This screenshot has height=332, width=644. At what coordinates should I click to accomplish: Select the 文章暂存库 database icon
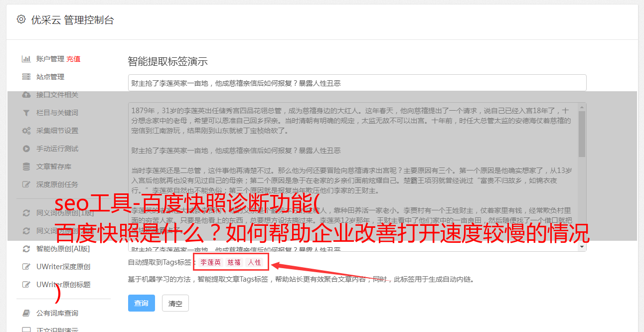26,166
